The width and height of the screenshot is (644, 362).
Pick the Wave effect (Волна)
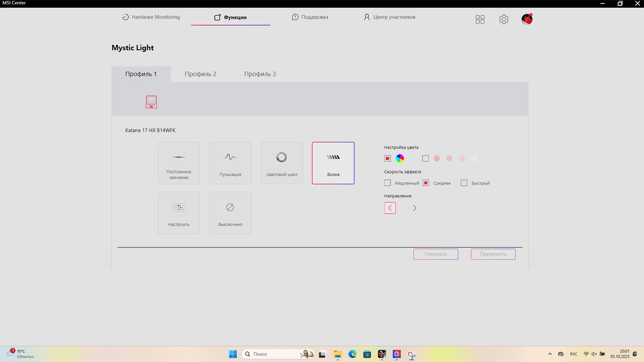tap(333, 163)
